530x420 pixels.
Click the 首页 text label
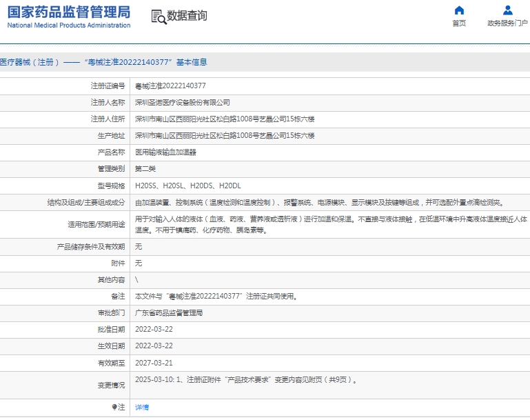tap(459, 23)
